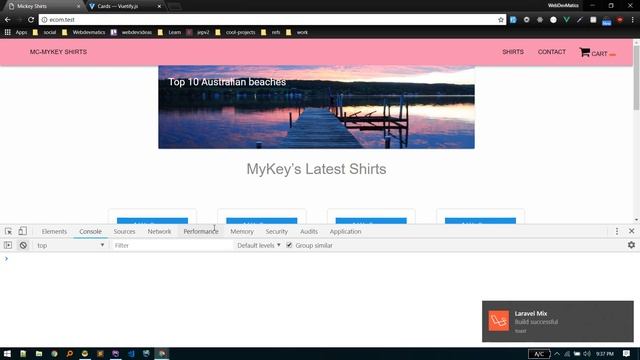Viewport: 640px width, 360px height.
Task: Click the clock showing 9:37 PM
Action: point(604,353)
